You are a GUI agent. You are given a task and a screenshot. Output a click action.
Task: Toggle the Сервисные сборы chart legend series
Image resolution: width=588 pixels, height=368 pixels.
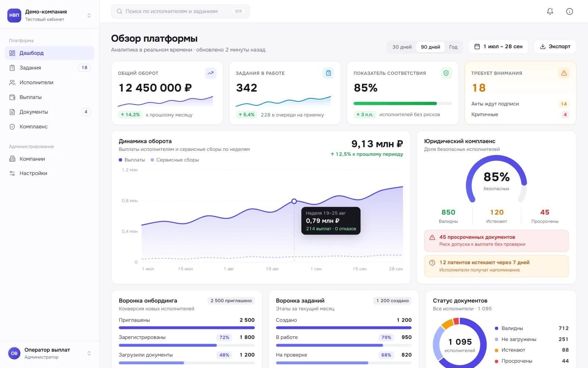(175, 160)
